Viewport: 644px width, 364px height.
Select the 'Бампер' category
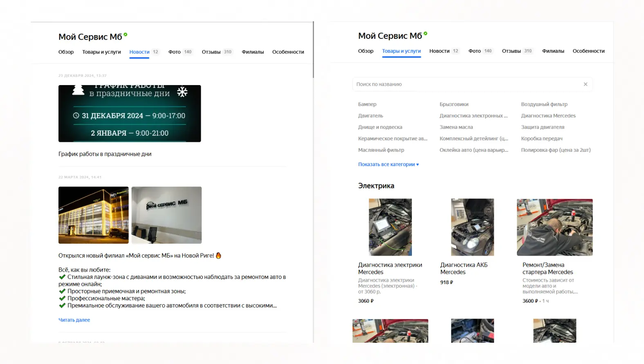[x=367, y=104]
